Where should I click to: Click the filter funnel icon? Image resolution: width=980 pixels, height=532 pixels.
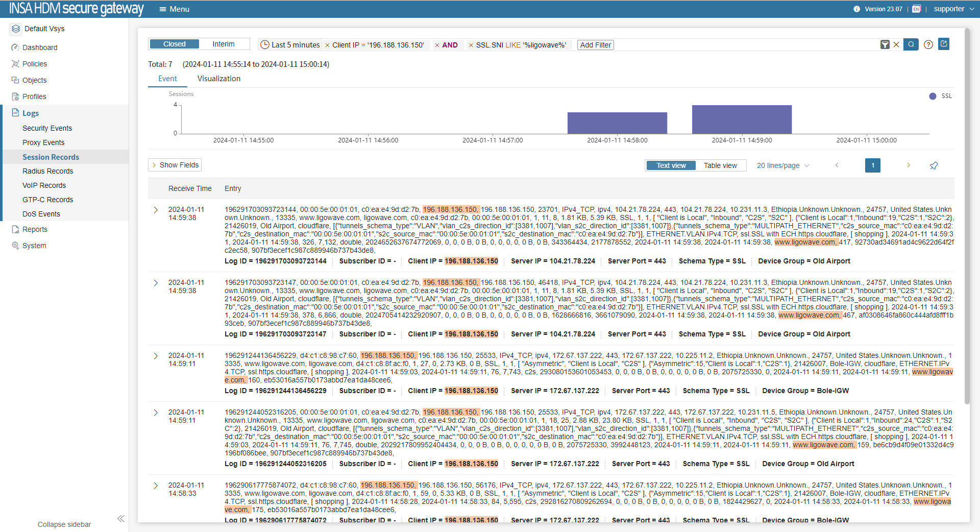(x=885, y=45)
